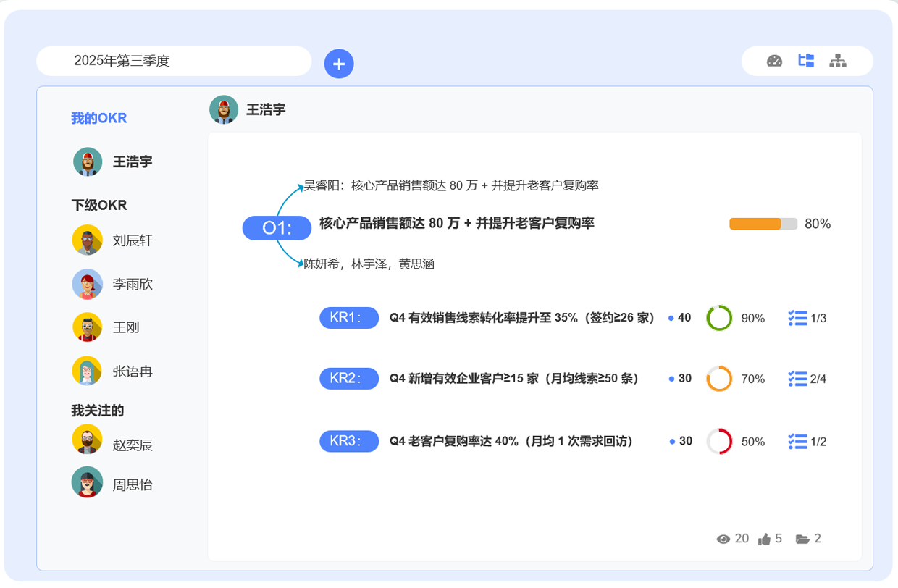Open the organization chart view
The image size is (898, 588).
point(837,61)
